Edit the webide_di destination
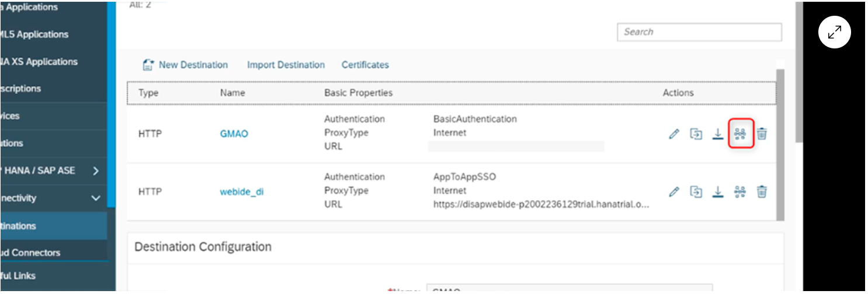The height and width of the screenshot is (294, 868). 674,191
